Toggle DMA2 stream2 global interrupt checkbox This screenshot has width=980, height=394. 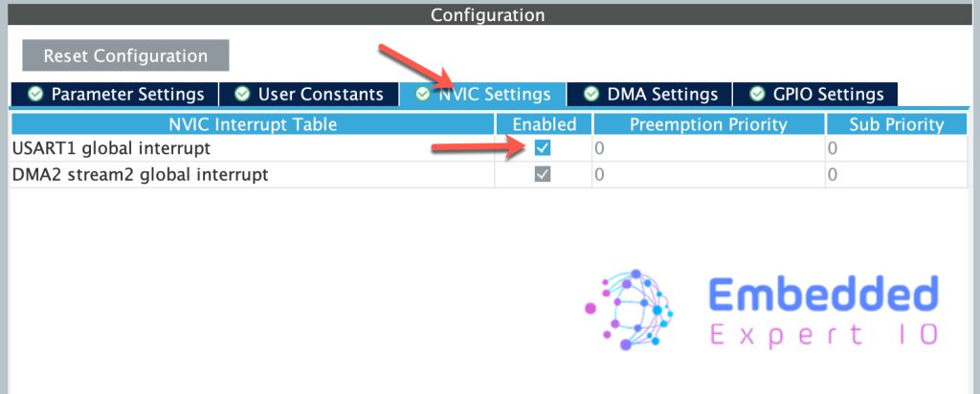tap(543, 175)
